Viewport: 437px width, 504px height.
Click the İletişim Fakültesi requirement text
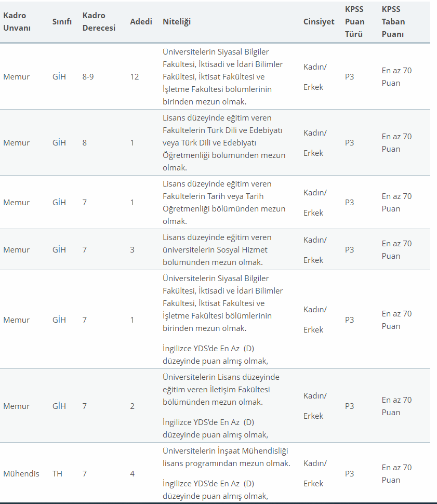221,389
